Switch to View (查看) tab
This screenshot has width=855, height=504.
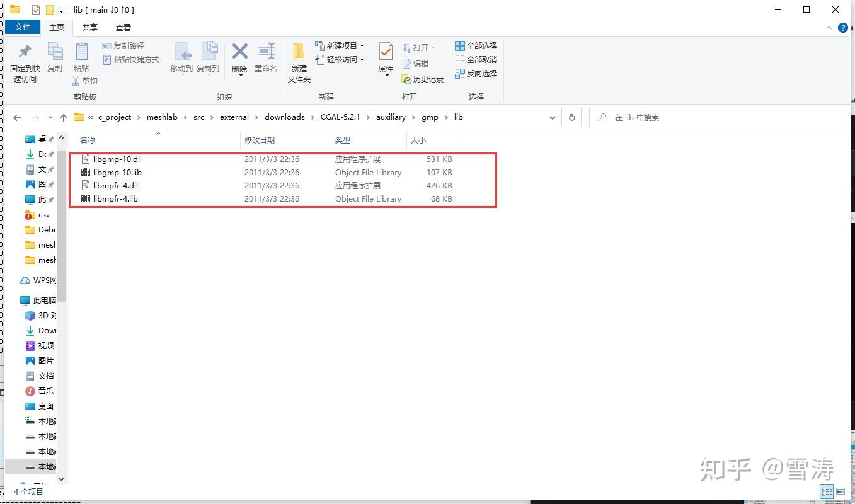coord(123,27)
